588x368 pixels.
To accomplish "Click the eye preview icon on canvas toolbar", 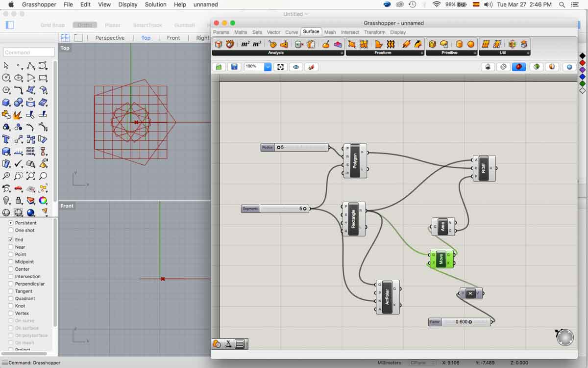I will coord(295,67).
